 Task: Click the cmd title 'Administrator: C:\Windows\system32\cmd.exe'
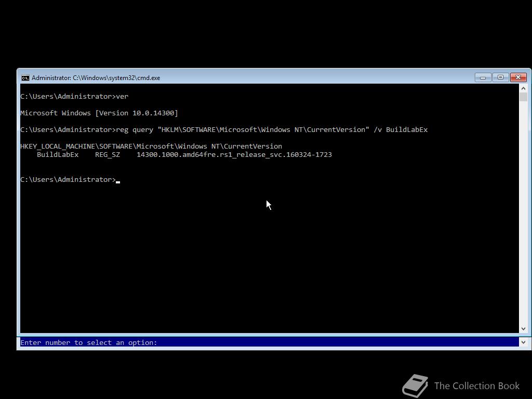(x=96, y=78)
